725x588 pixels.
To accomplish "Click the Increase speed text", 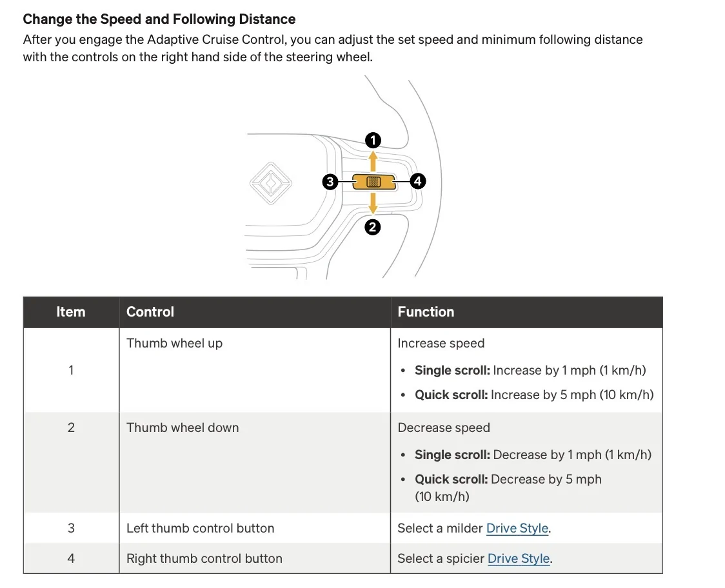I will tap(441, 343).
